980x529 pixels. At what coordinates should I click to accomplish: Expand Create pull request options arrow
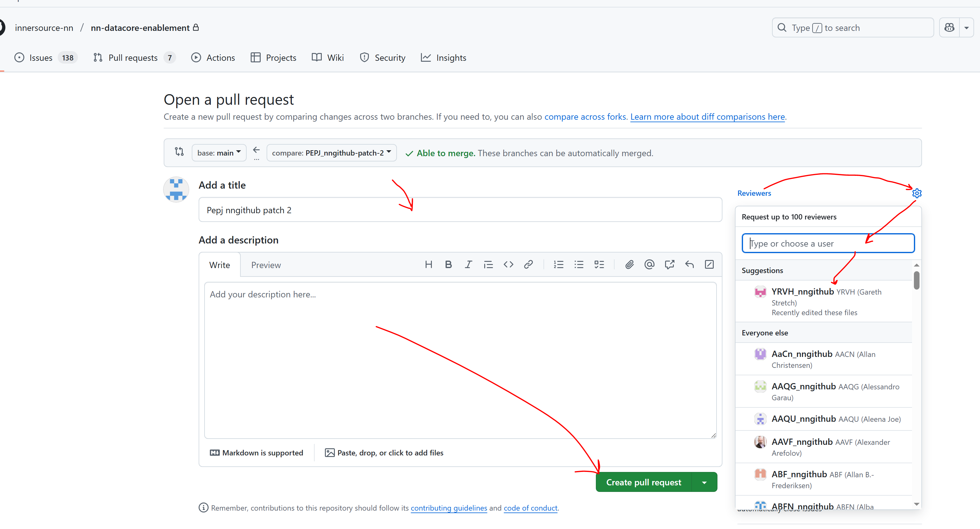pyautogui.click(x=704, y=483)
